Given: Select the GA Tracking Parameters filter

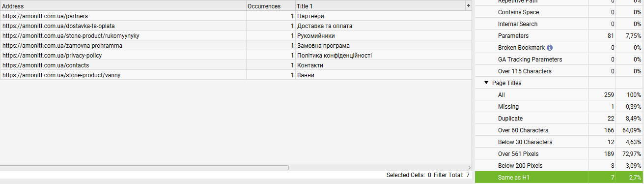Looking at the screenshot, I should pos(560,59).
